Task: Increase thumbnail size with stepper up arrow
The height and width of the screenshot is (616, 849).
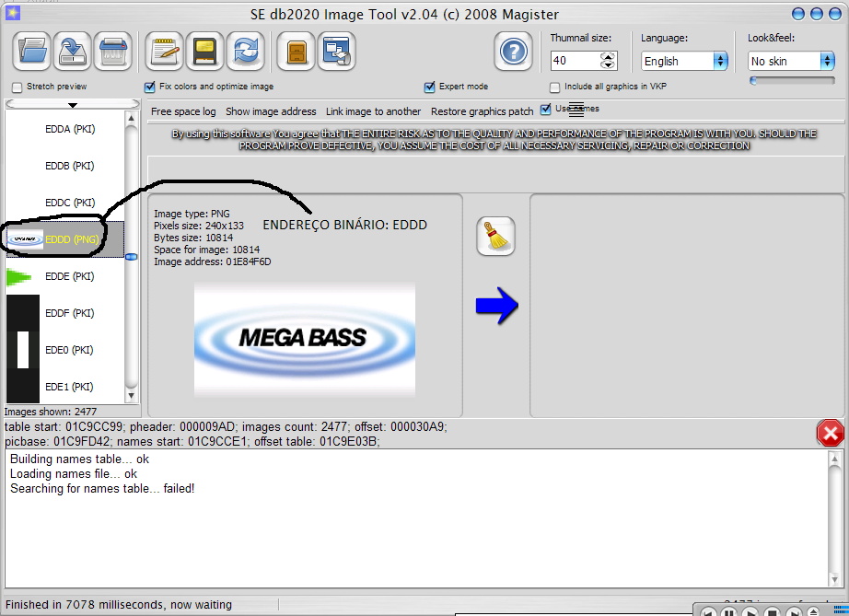Action: [x=608, y=56]
